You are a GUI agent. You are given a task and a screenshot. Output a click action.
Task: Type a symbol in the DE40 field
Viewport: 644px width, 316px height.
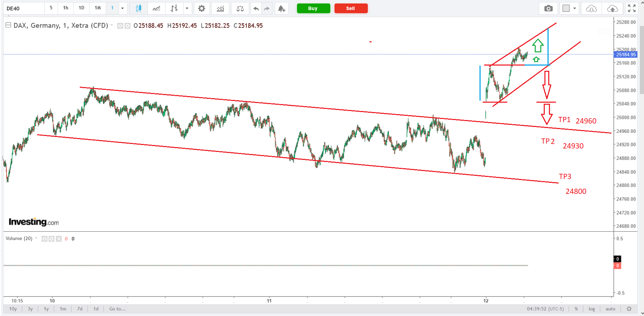(24, 8)
